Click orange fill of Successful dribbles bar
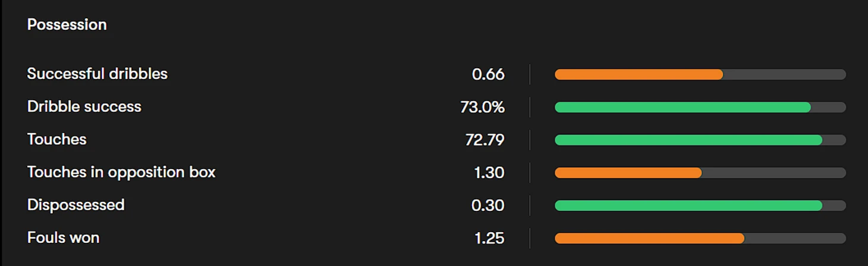The height and width of the screenshot is (266, 868). [639, 74]
